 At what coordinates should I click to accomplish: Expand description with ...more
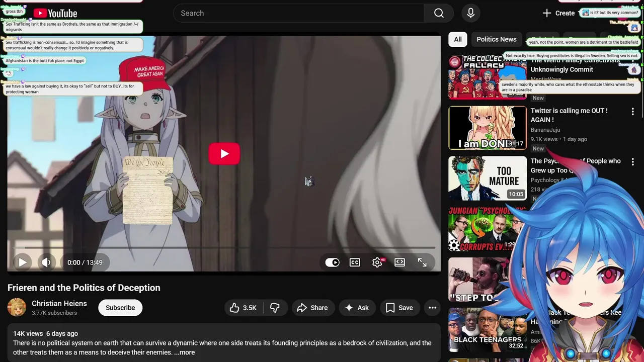[x=185, y=352]
